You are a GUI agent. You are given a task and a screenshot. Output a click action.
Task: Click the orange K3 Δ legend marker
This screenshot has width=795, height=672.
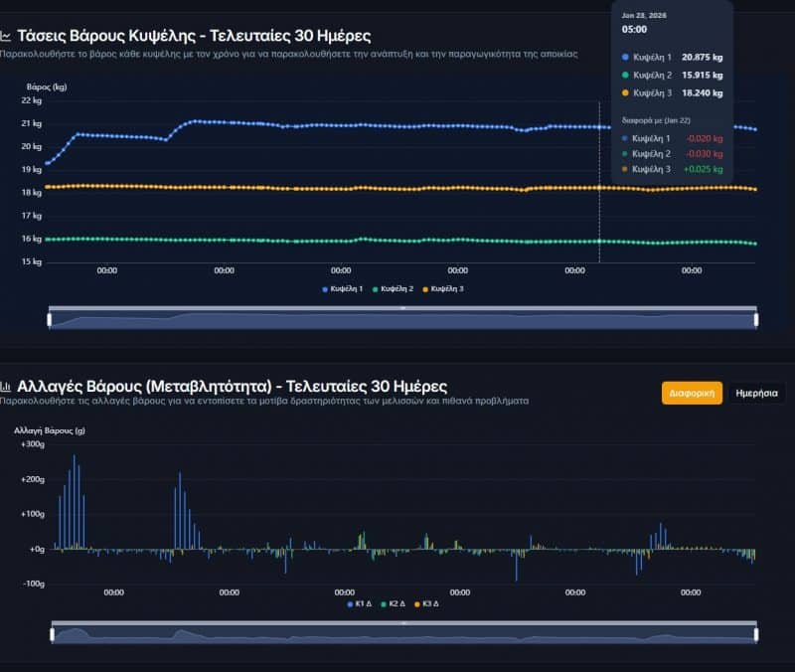pyautogui.click(x=416, y=603)
